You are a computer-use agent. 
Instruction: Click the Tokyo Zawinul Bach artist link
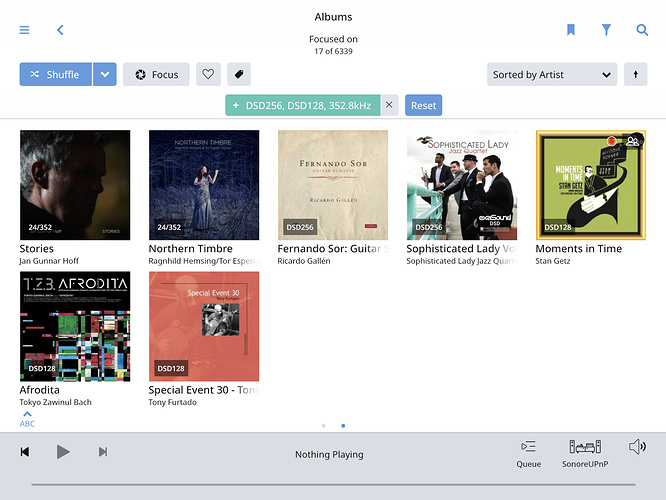click(55, 402)
